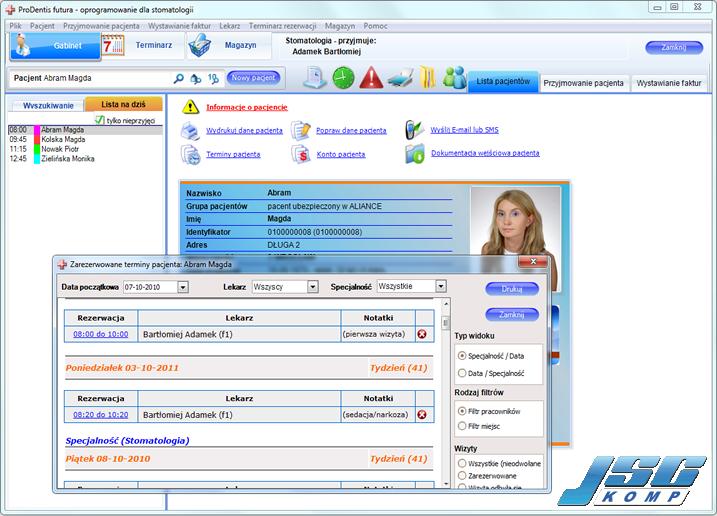Switch to the Wystawianie faktur tab
Screen dimensions: 717x516
coord(669,83)
